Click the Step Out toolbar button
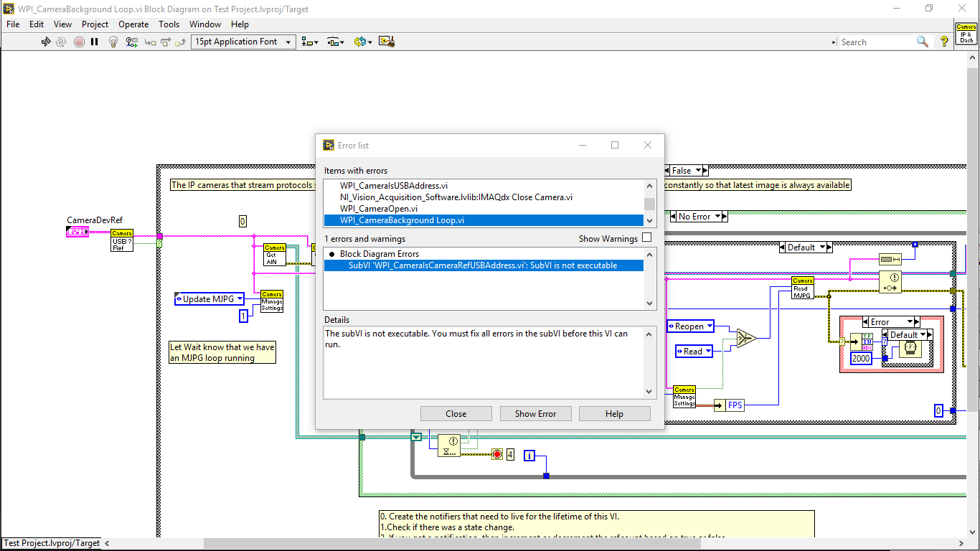 pos(180,42)
